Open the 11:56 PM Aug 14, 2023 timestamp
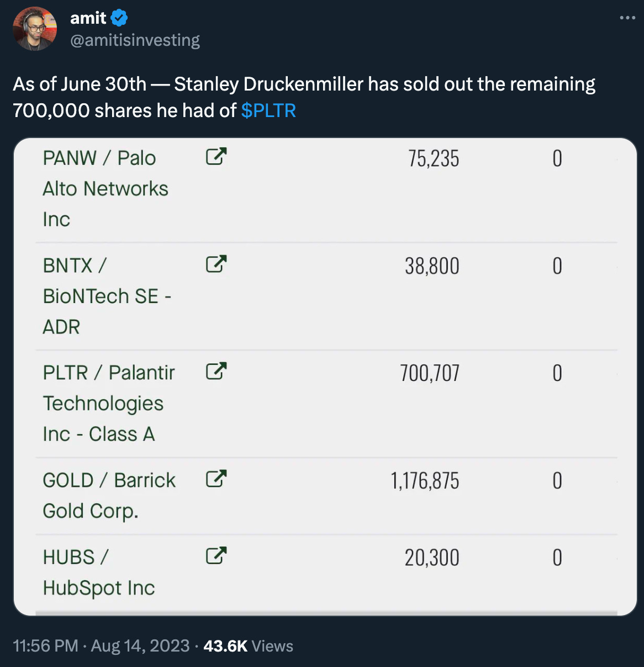 (101, 646)
